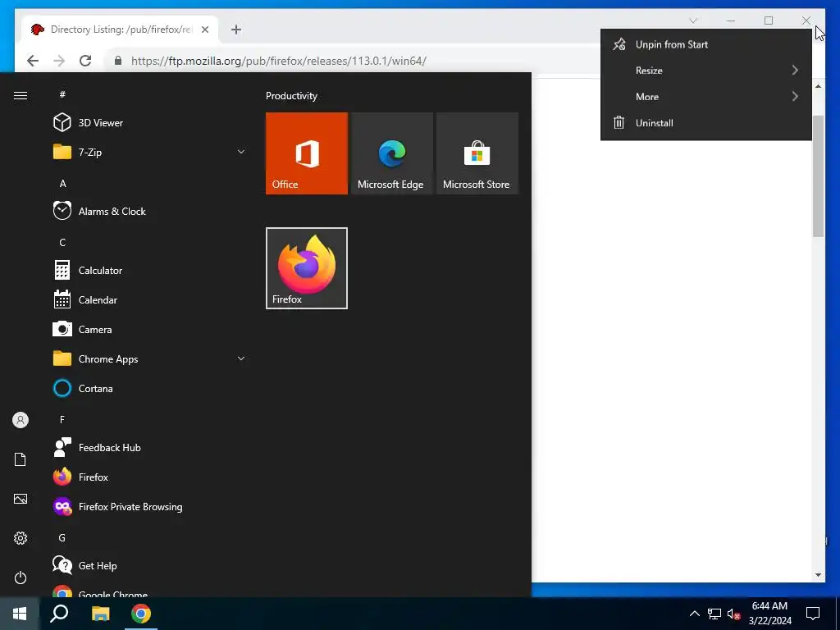Viewport: 840px width, 630px height.
Task: Reload the page in Chrome
Action: [85, 61]
